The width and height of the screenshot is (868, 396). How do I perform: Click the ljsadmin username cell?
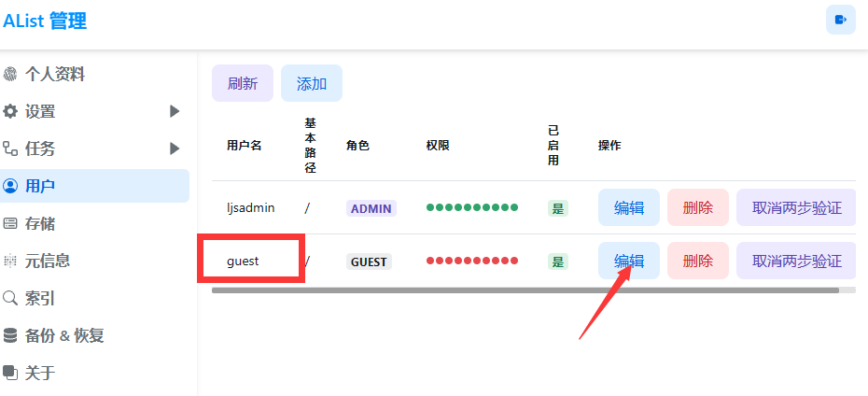click(251, 207)
